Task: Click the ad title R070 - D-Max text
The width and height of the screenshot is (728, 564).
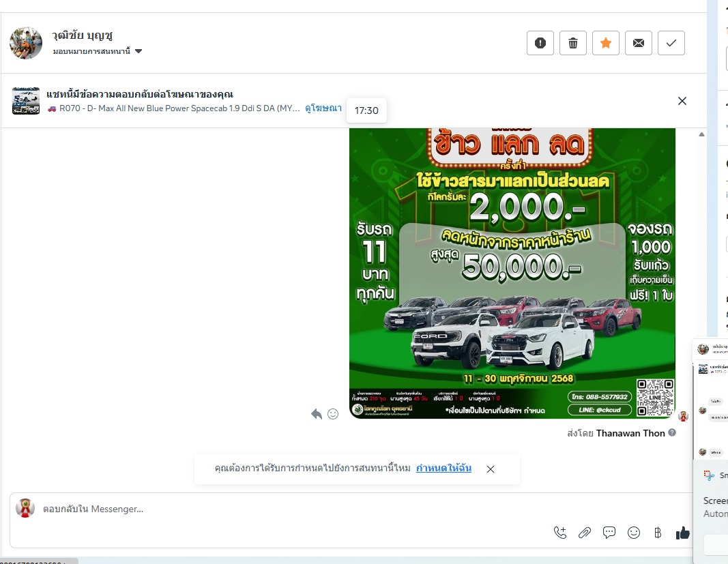Action: (x=174, y=108)
